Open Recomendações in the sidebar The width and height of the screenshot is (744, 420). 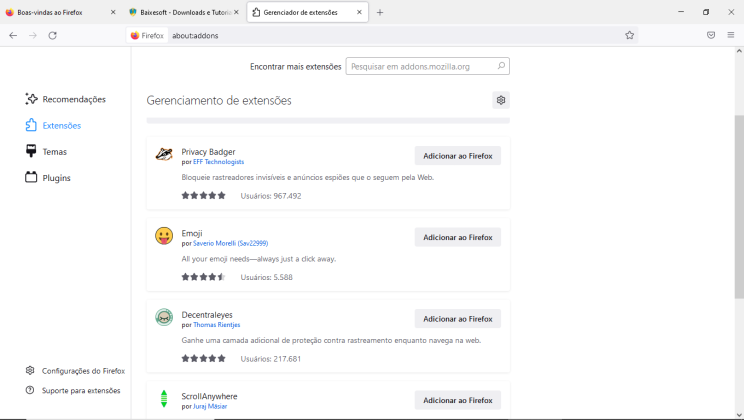pyautogui.click(x=65, y=99)
